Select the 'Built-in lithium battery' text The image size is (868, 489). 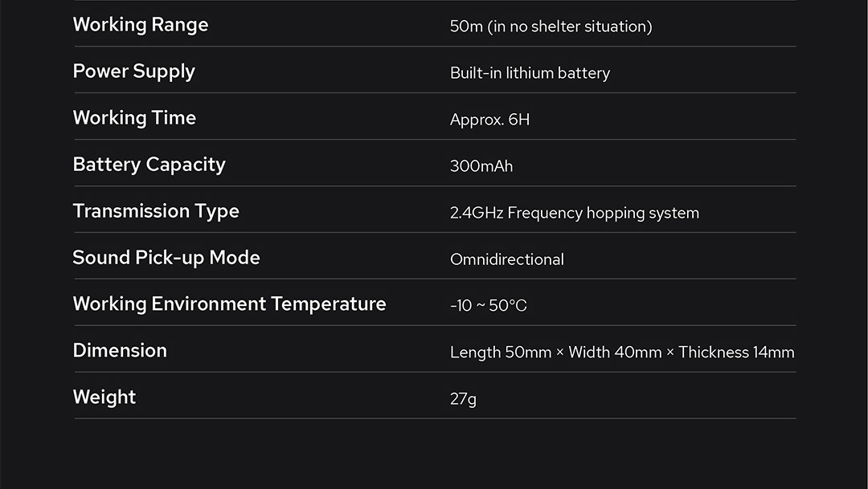pos(530,73)
